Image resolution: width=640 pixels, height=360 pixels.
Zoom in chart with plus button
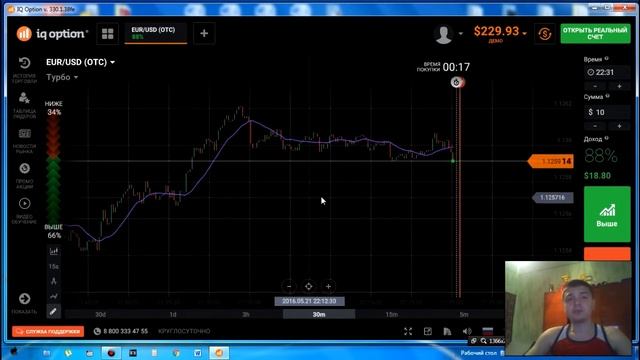pos(328,287)
